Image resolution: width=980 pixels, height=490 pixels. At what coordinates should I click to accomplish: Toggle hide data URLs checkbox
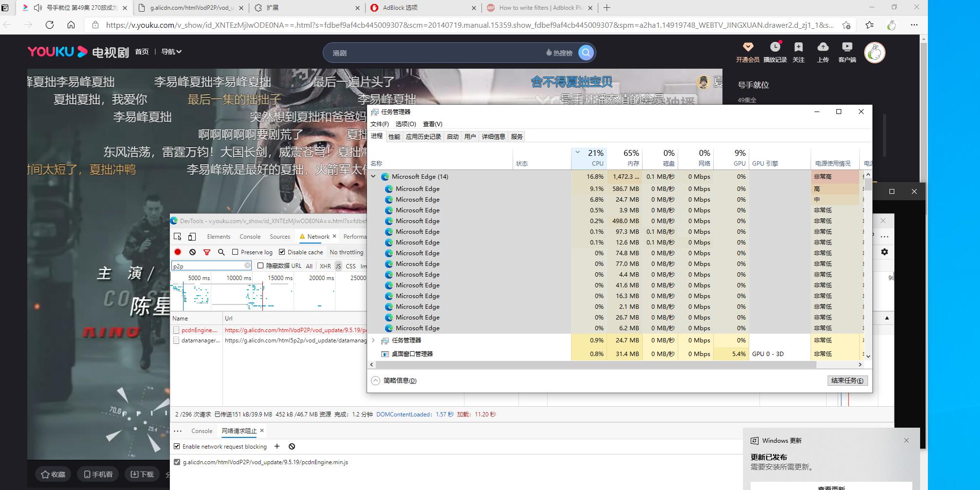260,265
